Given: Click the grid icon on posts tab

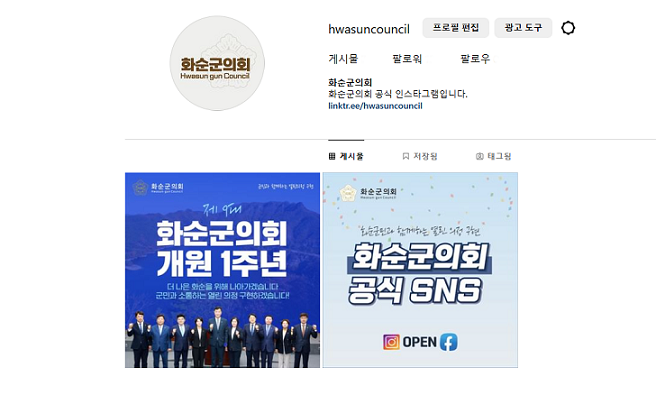Looking at the screenshot, I should tap(332, 156).
